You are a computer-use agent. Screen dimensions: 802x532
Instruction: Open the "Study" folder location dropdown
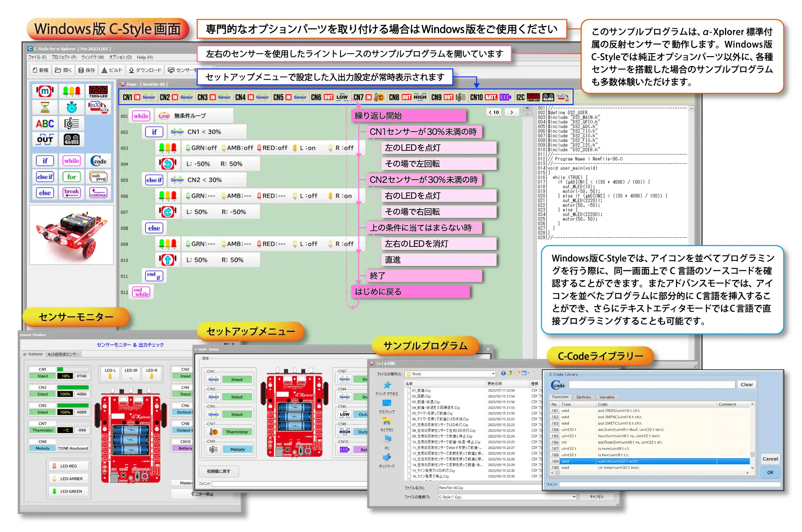(493, 374)
